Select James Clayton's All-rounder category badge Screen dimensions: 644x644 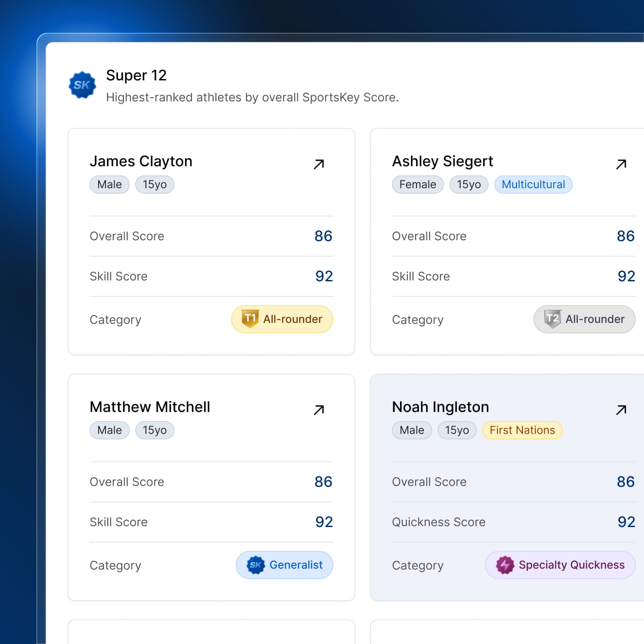coord(282,319)
